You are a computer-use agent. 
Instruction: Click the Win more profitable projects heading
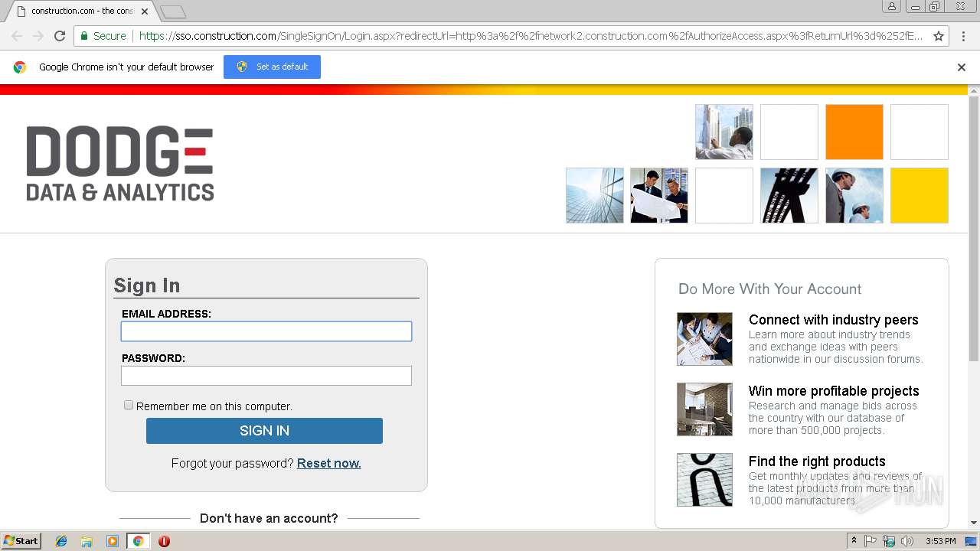pos(834,391)
